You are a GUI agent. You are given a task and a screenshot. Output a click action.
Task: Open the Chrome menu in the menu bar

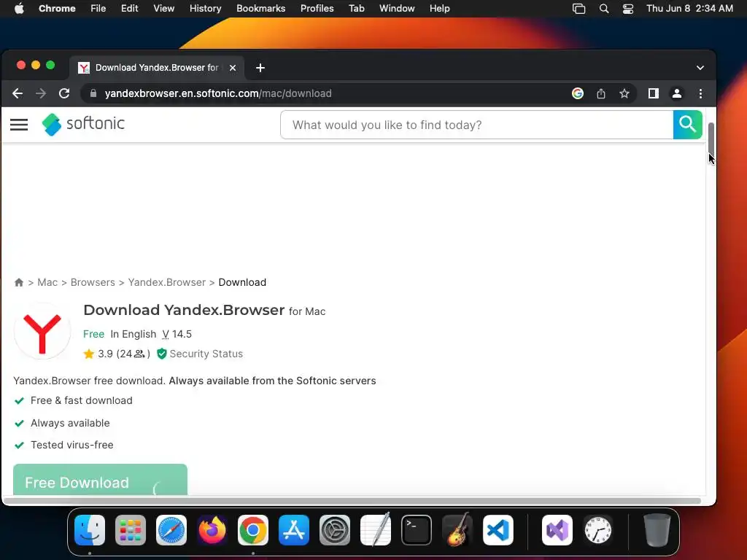point(57,9)
